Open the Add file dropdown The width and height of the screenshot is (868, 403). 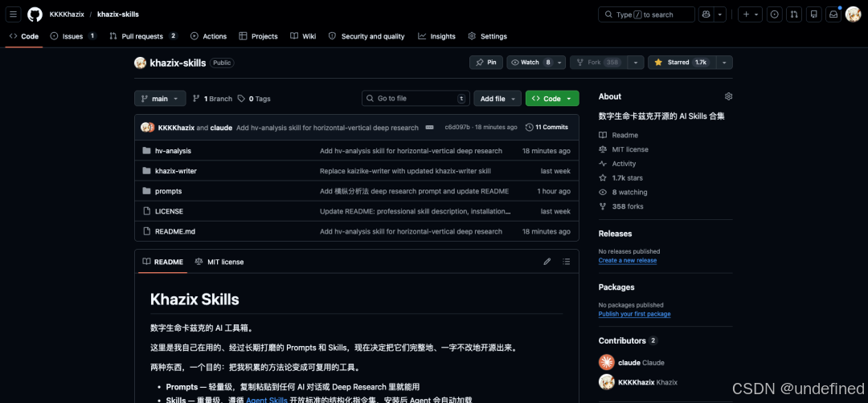point(497,99)
